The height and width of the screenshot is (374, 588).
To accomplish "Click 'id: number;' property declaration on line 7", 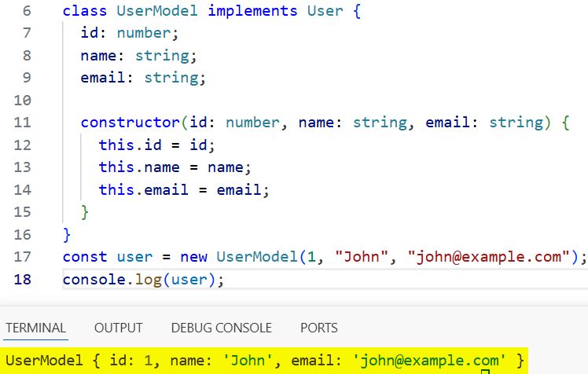I will point(130,33).
